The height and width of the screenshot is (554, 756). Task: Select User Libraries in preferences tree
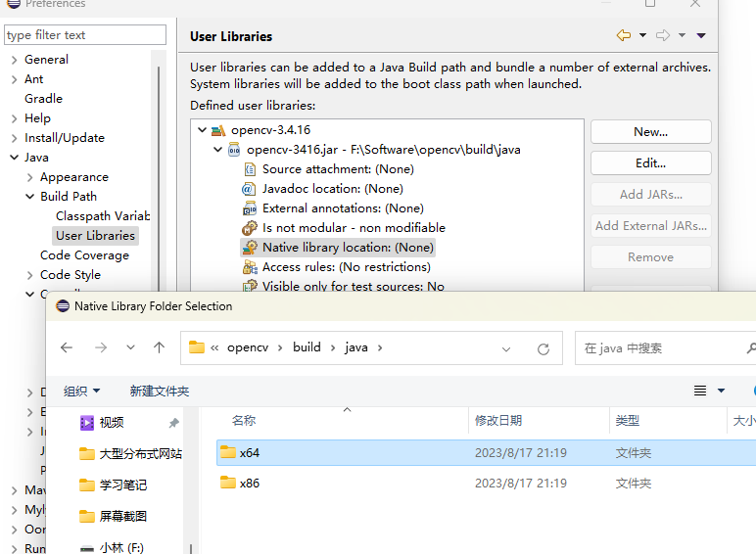coord(95,236)
